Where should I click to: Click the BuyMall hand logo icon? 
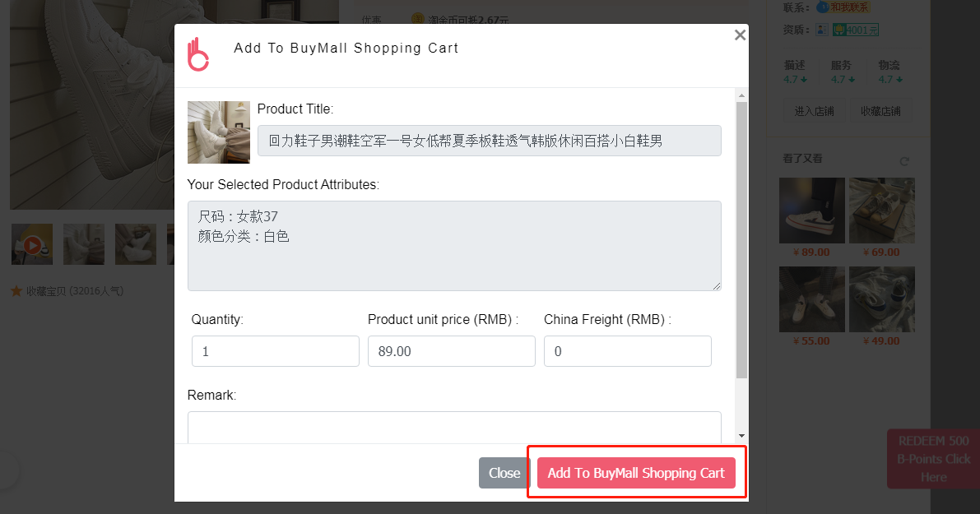[198, 54]
